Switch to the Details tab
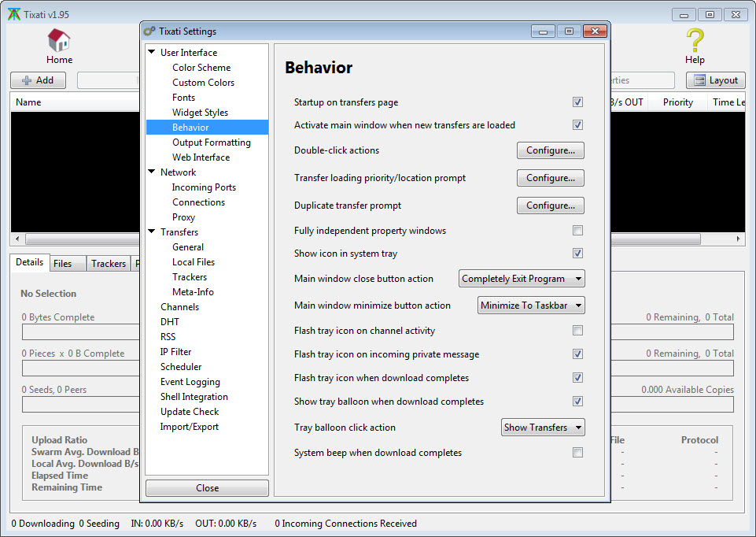 tap(29, 262)
